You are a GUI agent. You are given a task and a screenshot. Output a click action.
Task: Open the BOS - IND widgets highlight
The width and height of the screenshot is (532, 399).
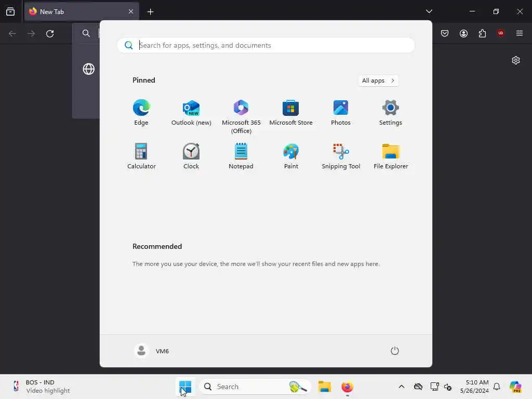[41, 387]
